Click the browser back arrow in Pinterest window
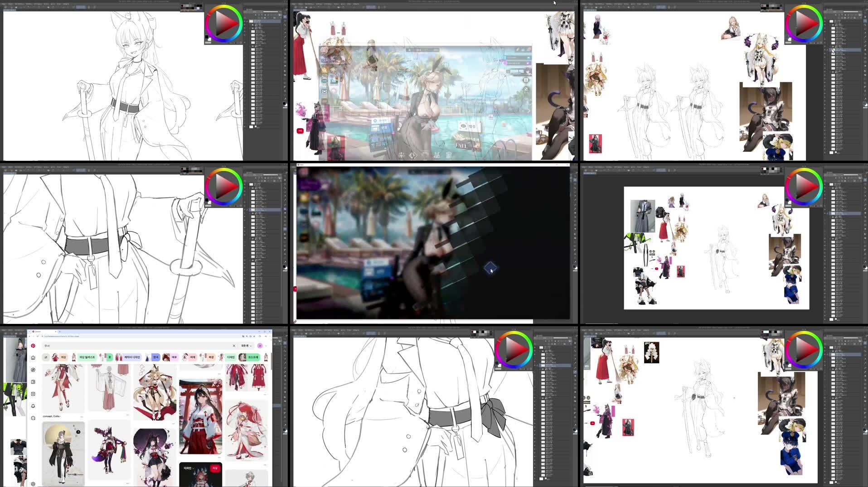The image size is (868, 487). (29, 336)
